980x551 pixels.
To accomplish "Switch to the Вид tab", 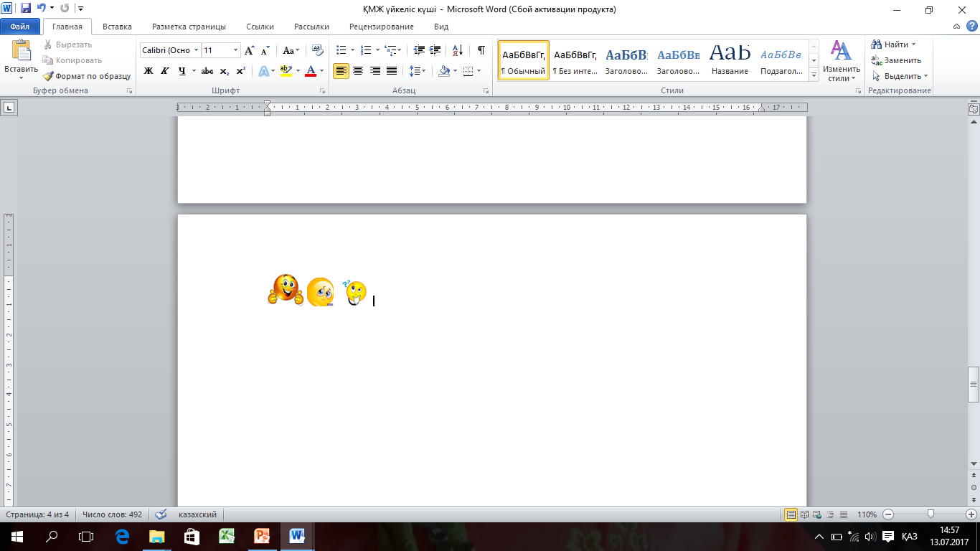I will [x=441, y=27].
